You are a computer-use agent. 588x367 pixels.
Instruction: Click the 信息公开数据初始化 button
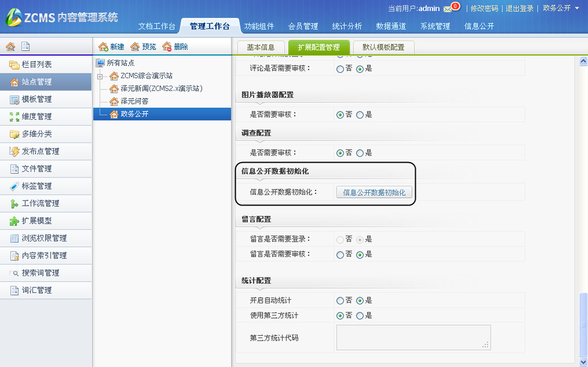pos(375,191)
